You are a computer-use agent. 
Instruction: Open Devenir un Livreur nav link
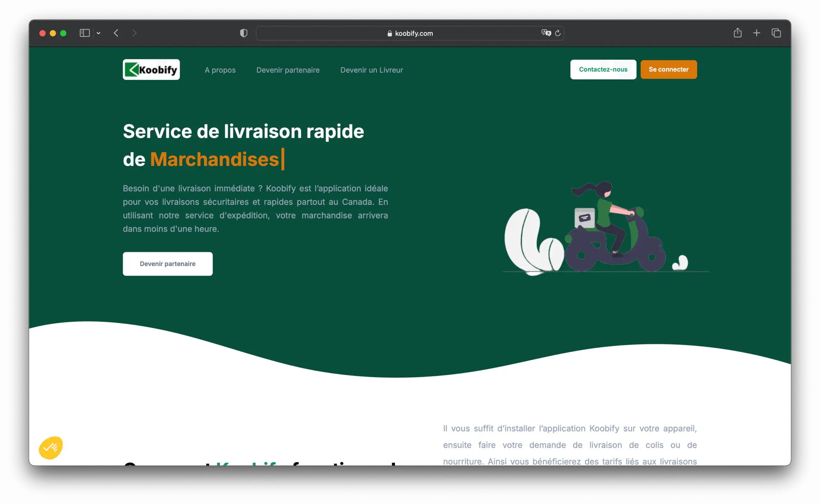[x=371, y=70]
